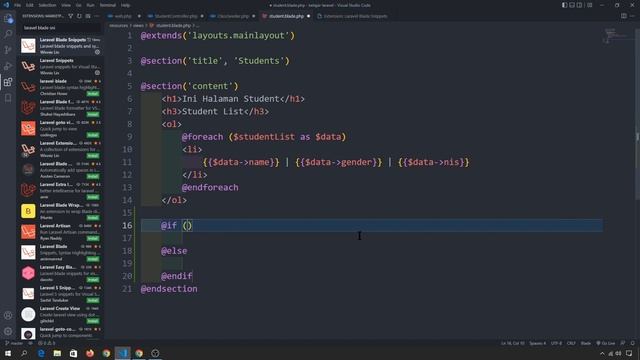Change indentation via Spaces: 4
Screen dimensions: 640x360
pos(538,344)
